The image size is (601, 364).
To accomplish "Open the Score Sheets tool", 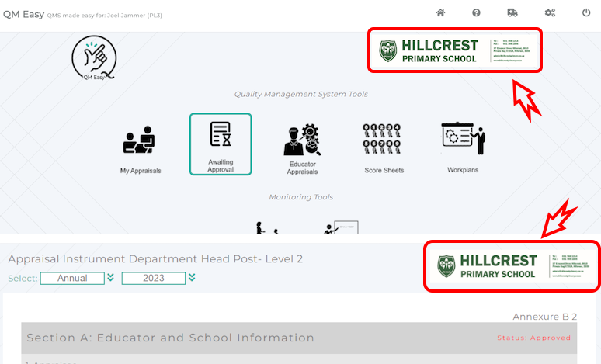I will [384, 147].
